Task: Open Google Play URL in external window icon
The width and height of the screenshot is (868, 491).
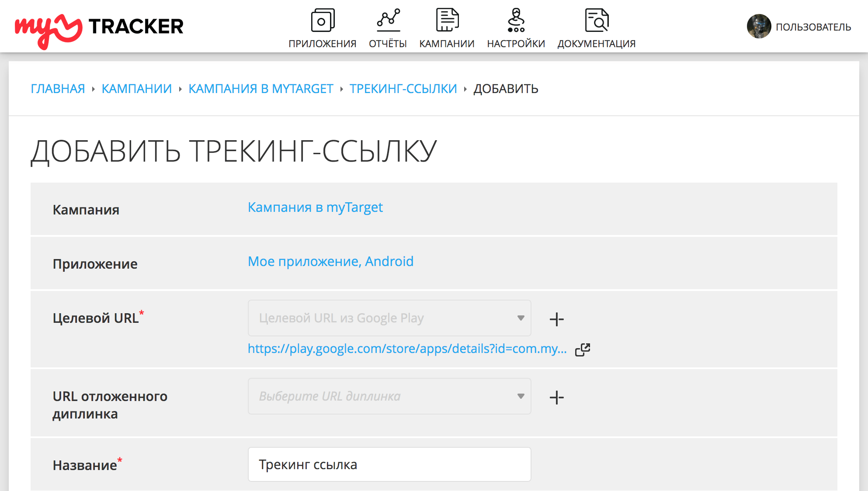Action: point(583,349)
